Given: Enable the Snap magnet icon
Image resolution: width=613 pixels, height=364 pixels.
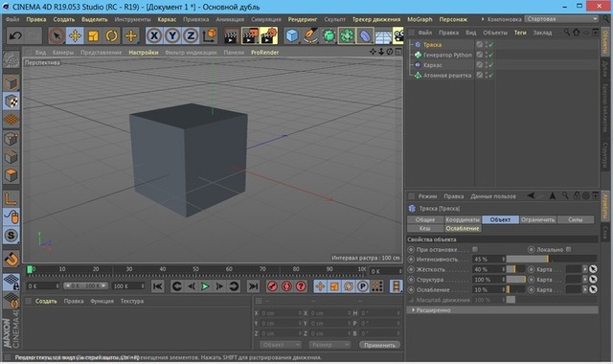Looking at the screenshot, I should coord(11,259).
